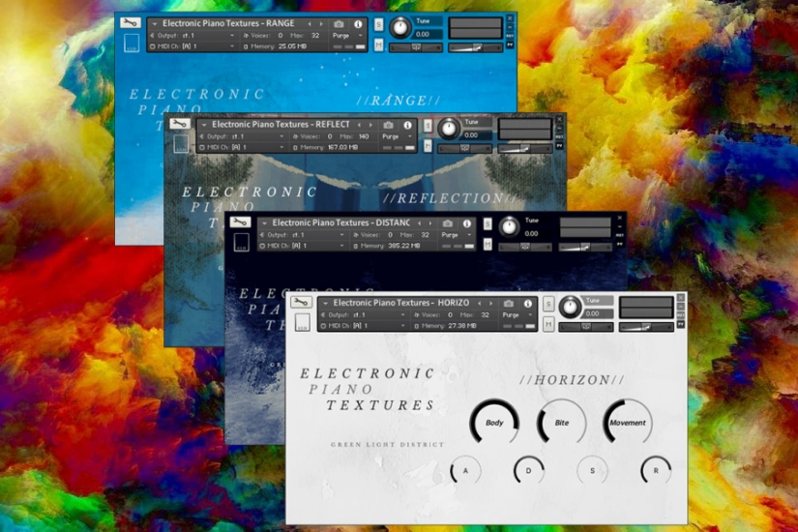
Task: Click the Tune knob in RANGE instrument
Action: (x=399, y=27)
